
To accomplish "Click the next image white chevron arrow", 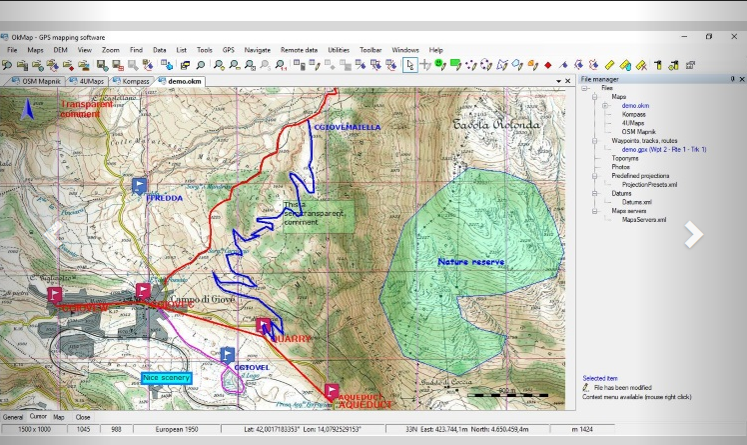I will point(694,234).
